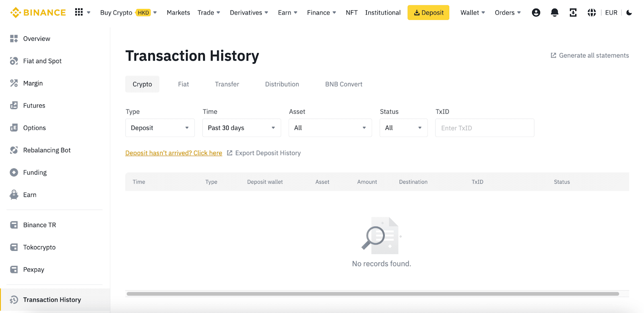
Task: Click the Funding sidebar icon
Action: coord(14,172)
